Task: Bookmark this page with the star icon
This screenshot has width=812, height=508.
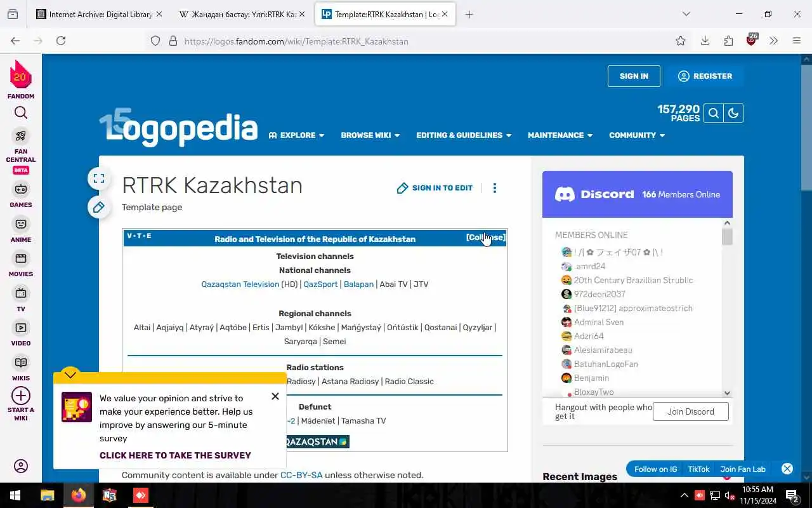Action: [x=681, y=41]
